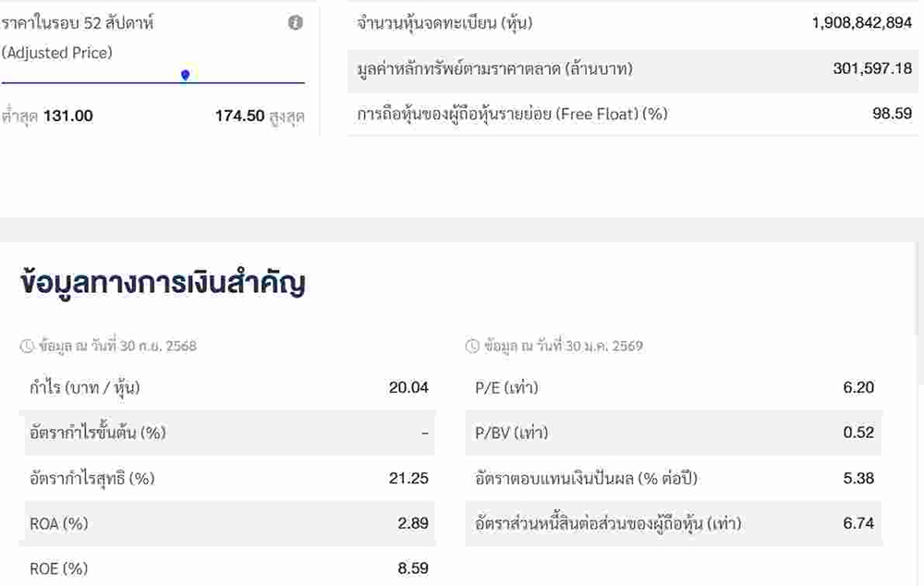Click the ROA (%) label

point(58,523)
